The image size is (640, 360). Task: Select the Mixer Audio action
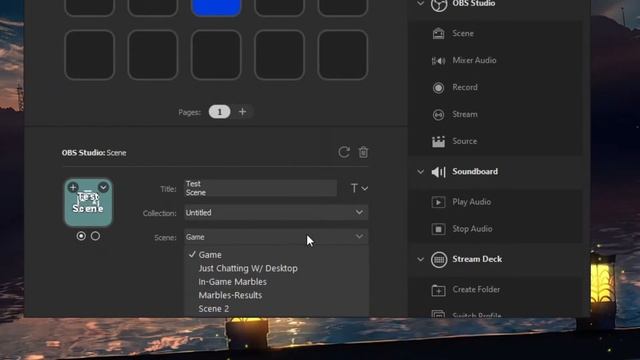pos(495,60)
